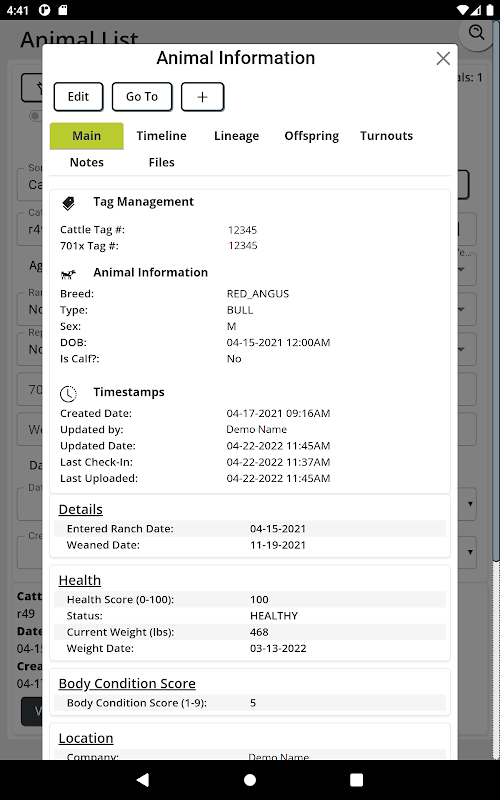
Task: Click Current Weight value 468
Action: [259, 632]
